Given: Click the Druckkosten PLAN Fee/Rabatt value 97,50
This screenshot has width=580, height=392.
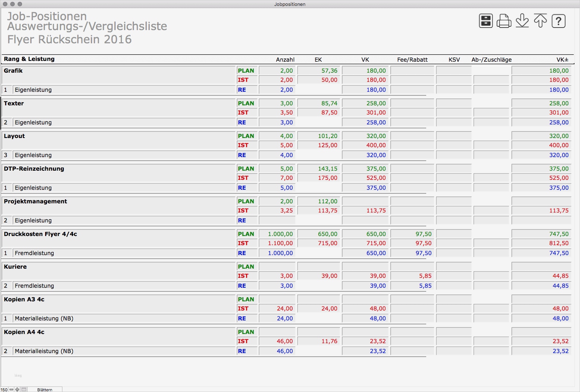Looking at the screenshot, I should tap(412, 234).
